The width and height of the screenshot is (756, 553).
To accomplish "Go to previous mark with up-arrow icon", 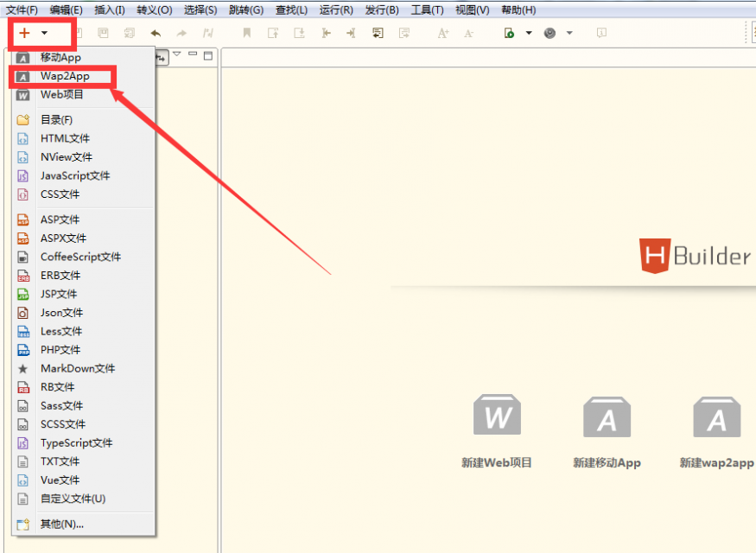I will point(273,33).
